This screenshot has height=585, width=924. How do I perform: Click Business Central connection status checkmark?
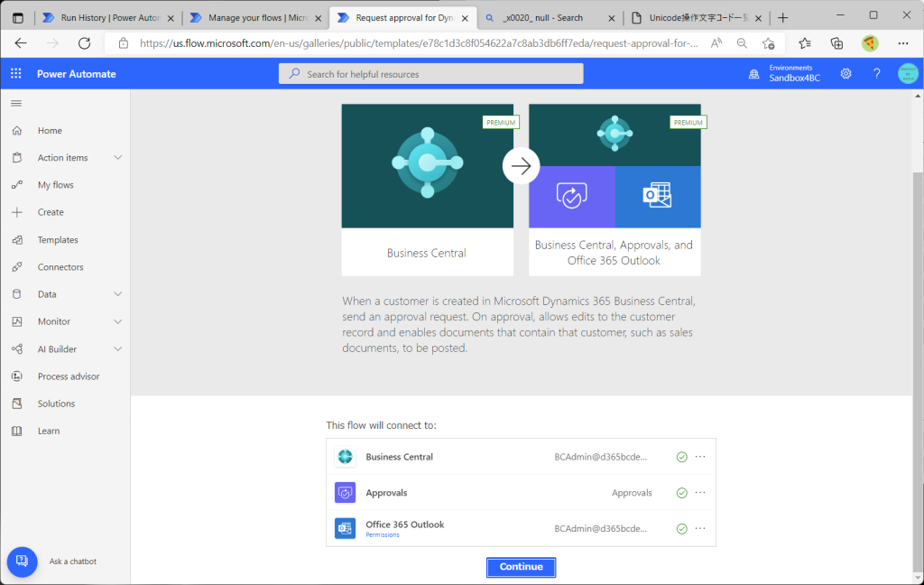click(682, 457)
